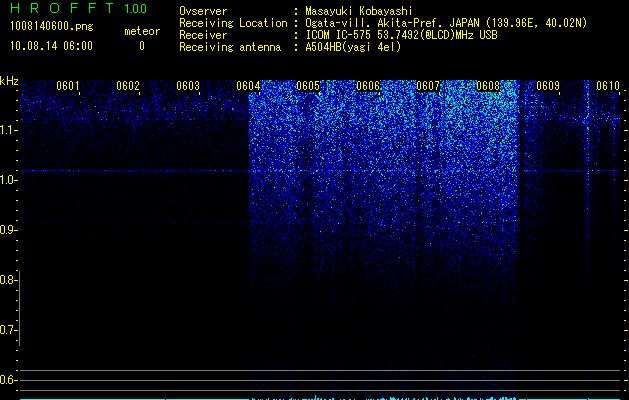Image resolution: width=629 pixels, height=400 pixels.
Task: Click the 0604 time marker
Action: tap(248, 86)
